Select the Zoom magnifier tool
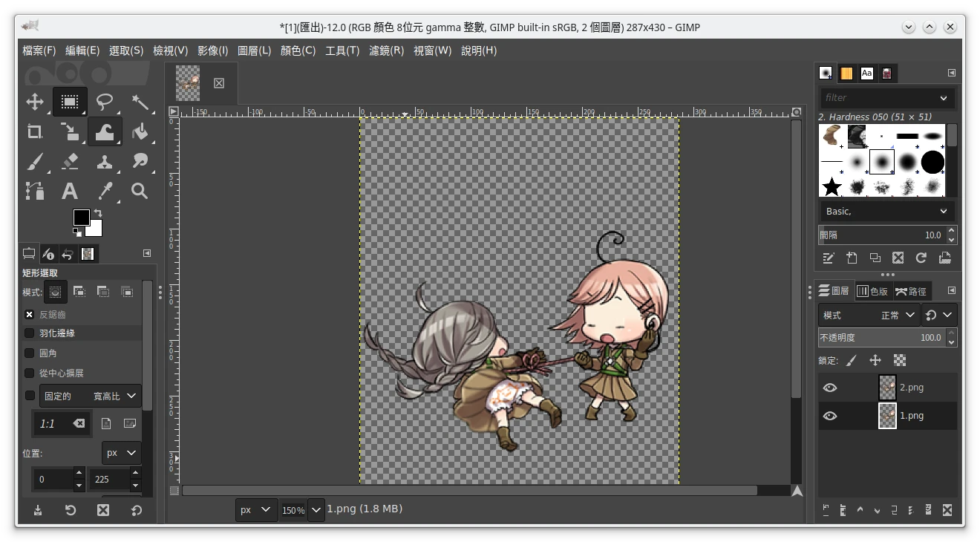 [x=140, y=191]
